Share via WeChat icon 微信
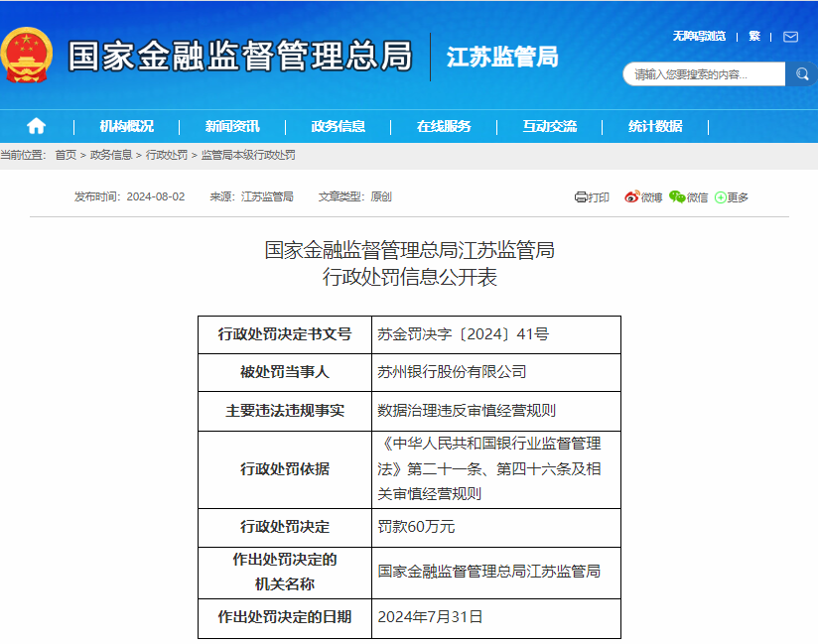This screenshot has height=644, width=818. tap(689, 197)
